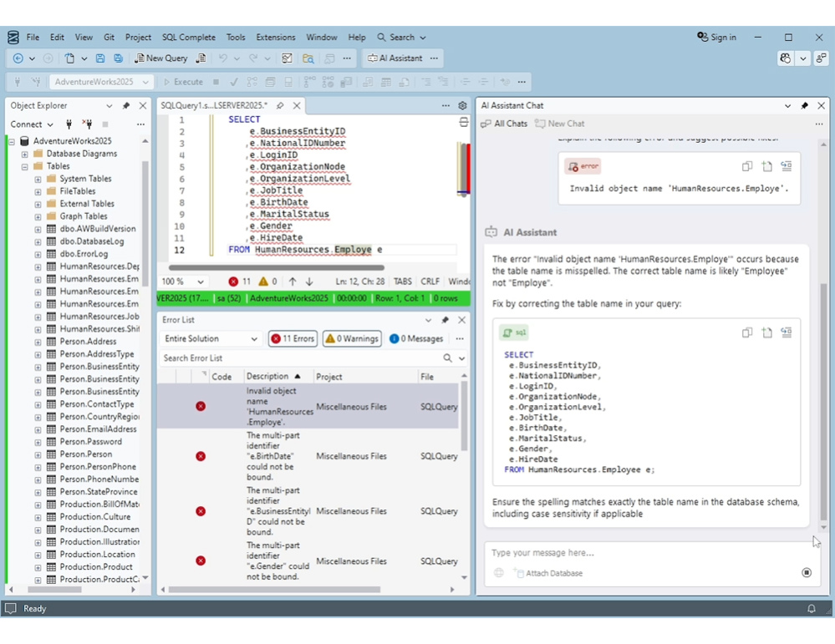
Task: Copy the SQL snippet in the AI reply
Action: [746, 332]
